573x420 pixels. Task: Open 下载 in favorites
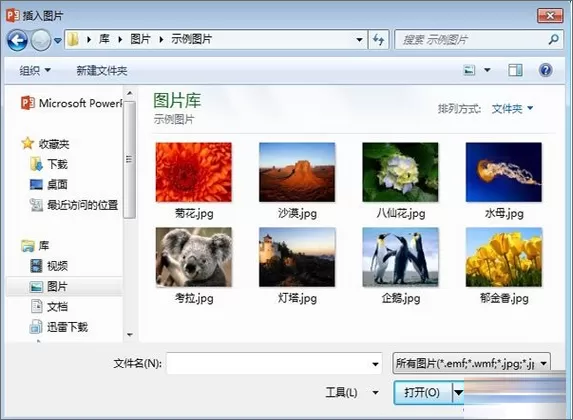click(49, 164)
